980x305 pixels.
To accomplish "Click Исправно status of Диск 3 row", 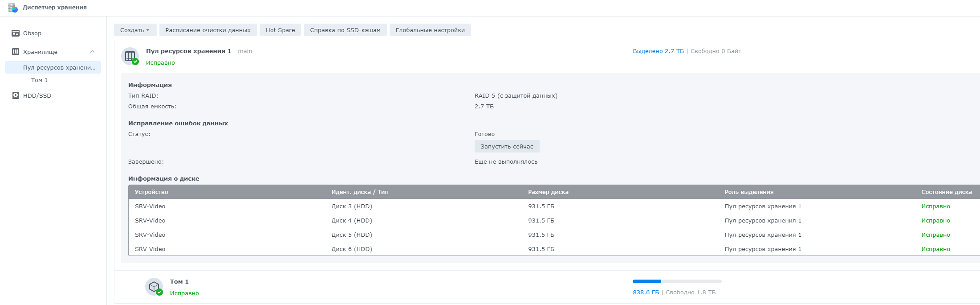I will tap(935, 206).
